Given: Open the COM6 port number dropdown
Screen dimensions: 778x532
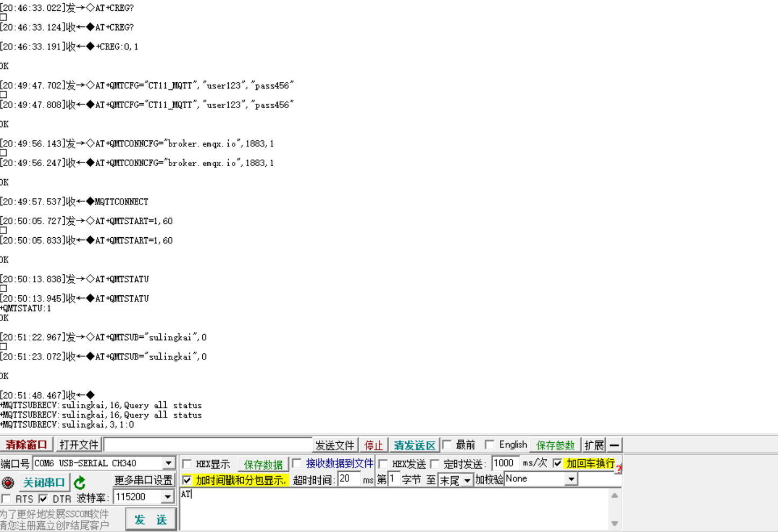Looking at the screenshot, I should point(169,463).
